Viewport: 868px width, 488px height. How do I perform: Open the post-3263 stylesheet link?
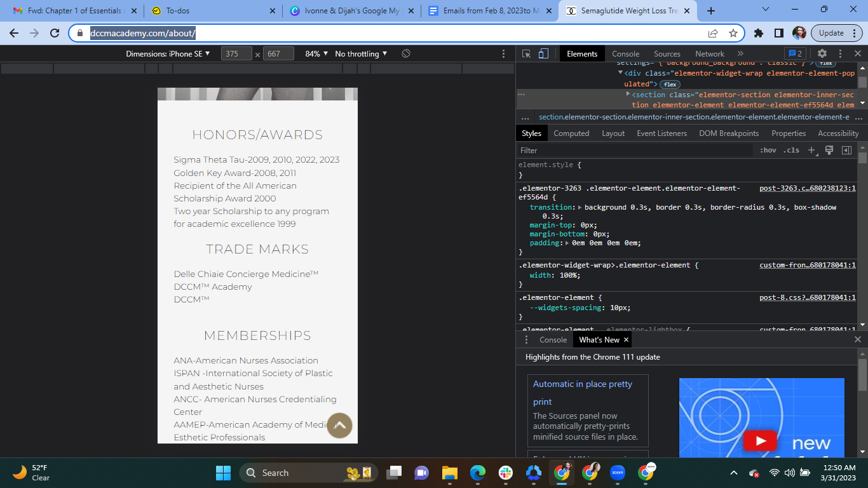point(807,189)
